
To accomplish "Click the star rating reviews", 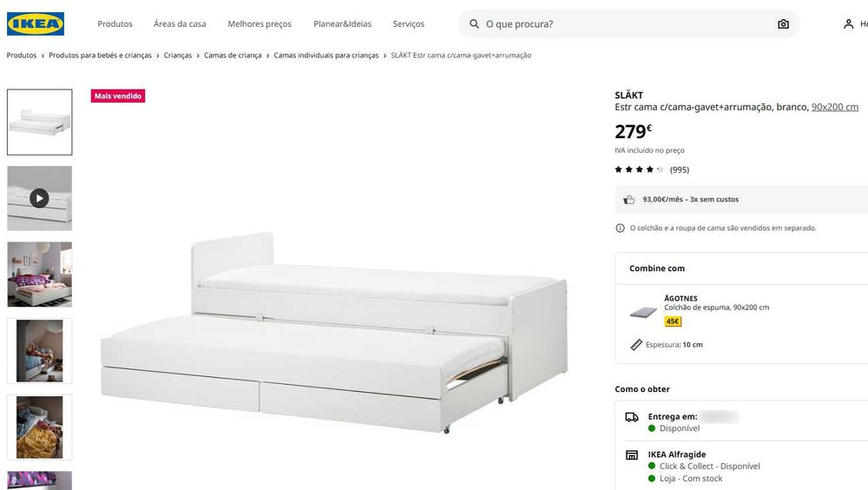I will (651, 169).
